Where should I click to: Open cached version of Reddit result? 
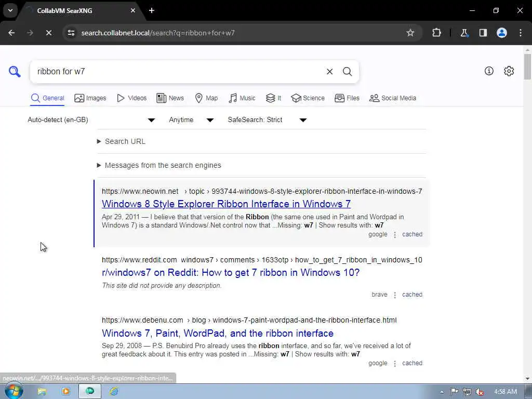click(x=412, y=295)
